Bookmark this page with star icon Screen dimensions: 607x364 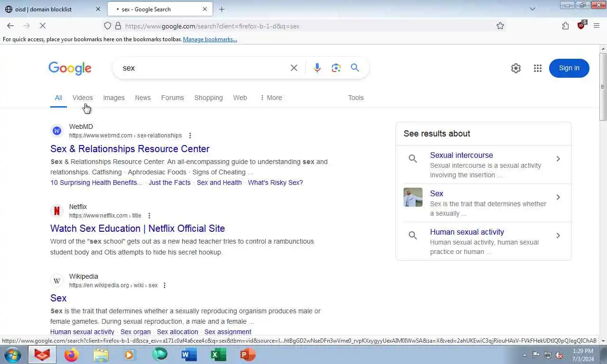500,26
